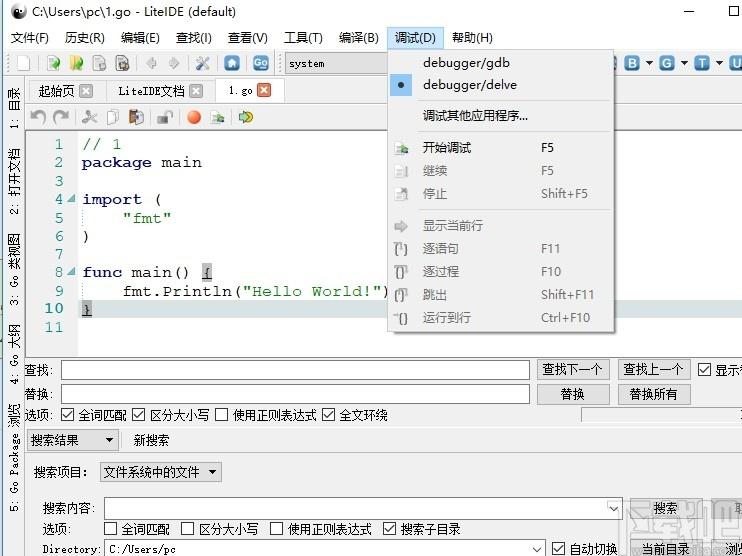Click the blue Go document icon
Screen dimensions: 742x556
coord(261,63)
